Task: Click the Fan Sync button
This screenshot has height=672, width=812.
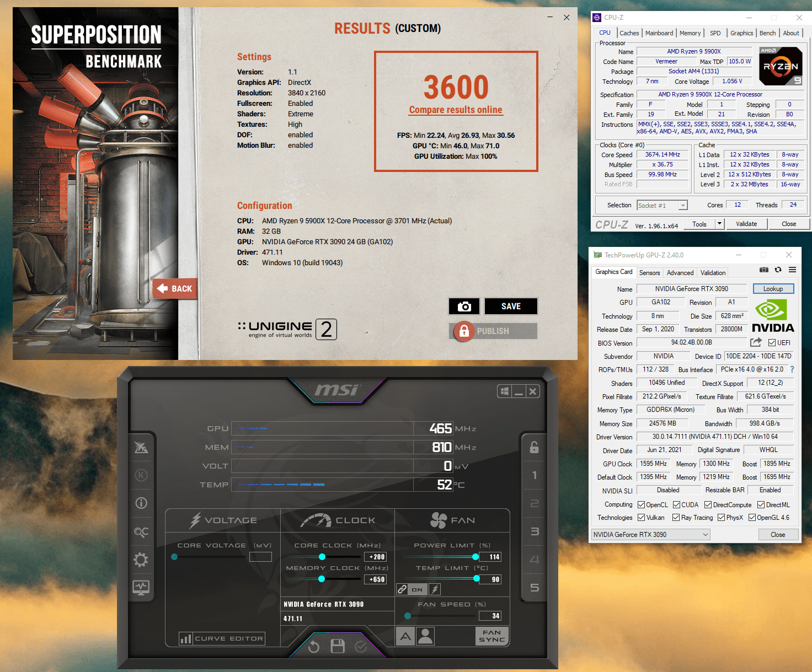Action: pyautogui.click(x=492, y=636)
